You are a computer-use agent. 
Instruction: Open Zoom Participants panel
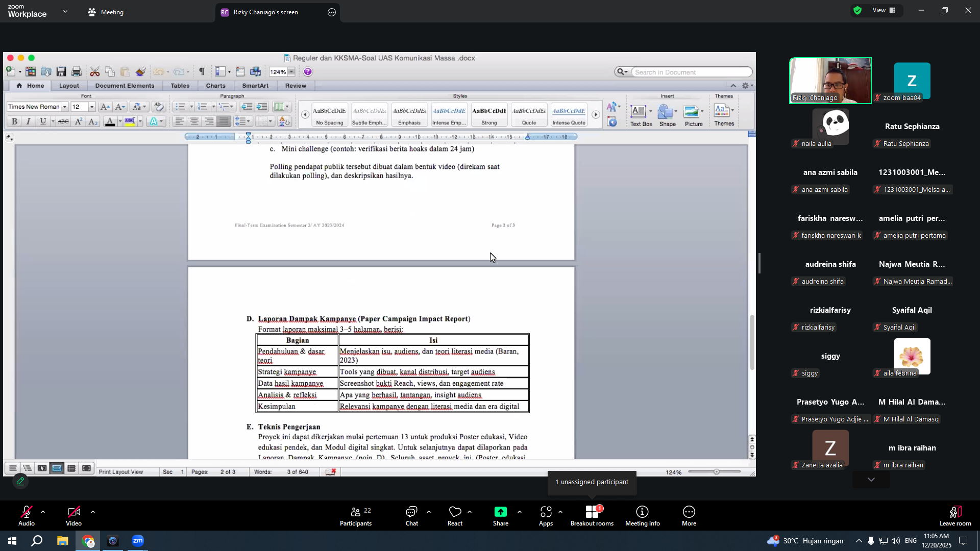click(x=356, y=516)
